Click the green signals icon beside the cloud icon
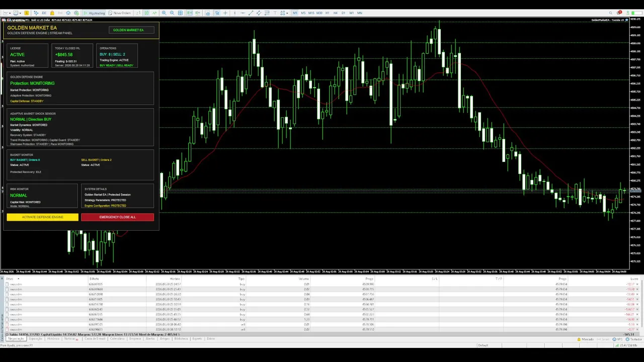 coord(76,13)
